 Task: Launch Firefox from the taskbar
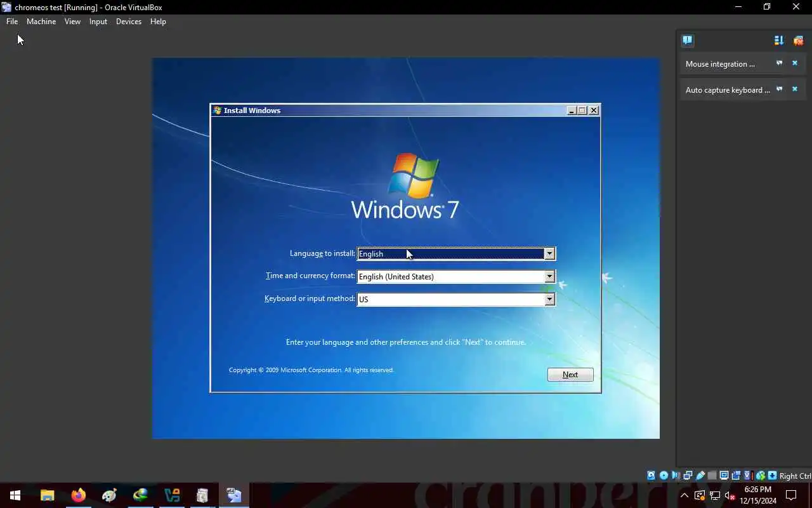(x=78, y=495)
